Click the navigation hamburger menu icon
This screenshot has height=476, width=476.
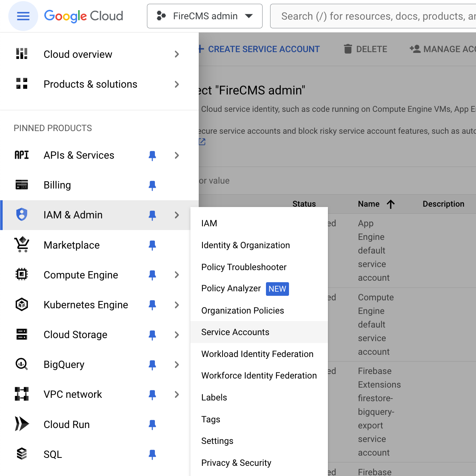point(23,16)
